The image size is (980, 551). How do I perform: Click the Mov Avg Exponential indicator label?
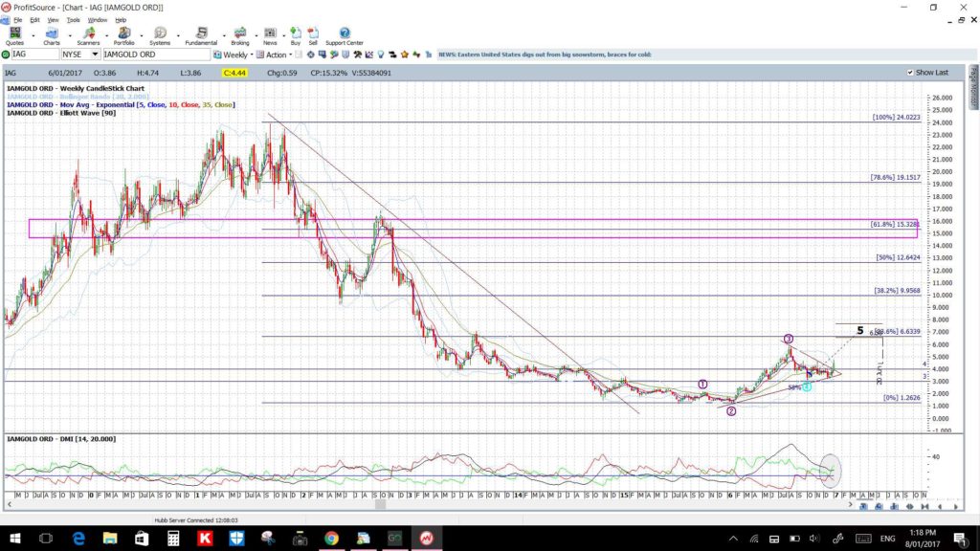click(122, 105)
